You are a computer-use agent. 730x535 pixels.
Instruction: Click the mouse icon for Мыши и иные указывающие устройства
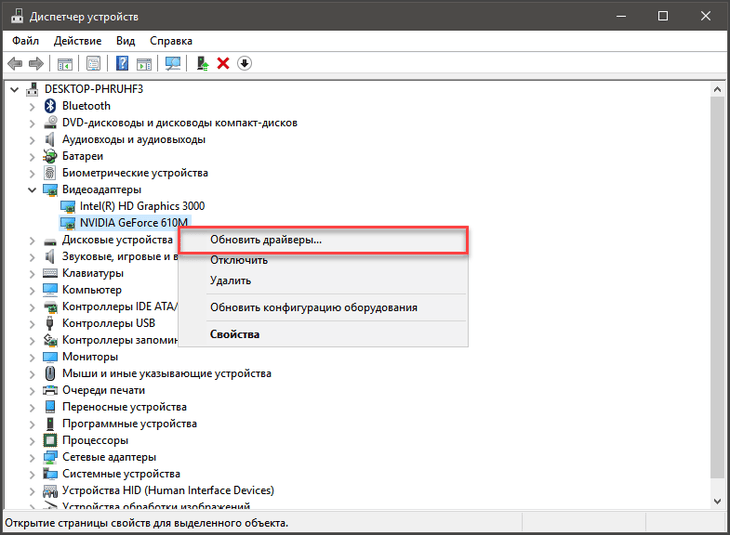pyautogui.click(x=50, y=373)
